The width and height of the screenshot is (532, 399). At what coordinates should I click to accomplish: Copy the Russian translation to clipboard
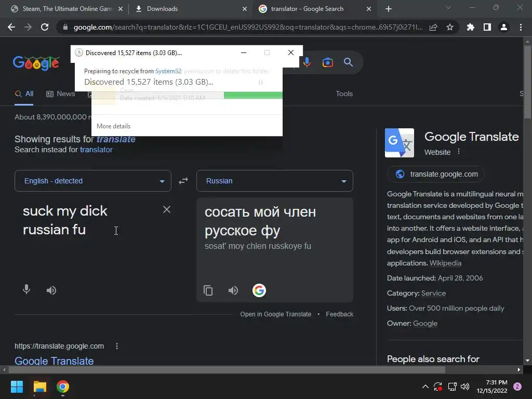tap(208, 290)
